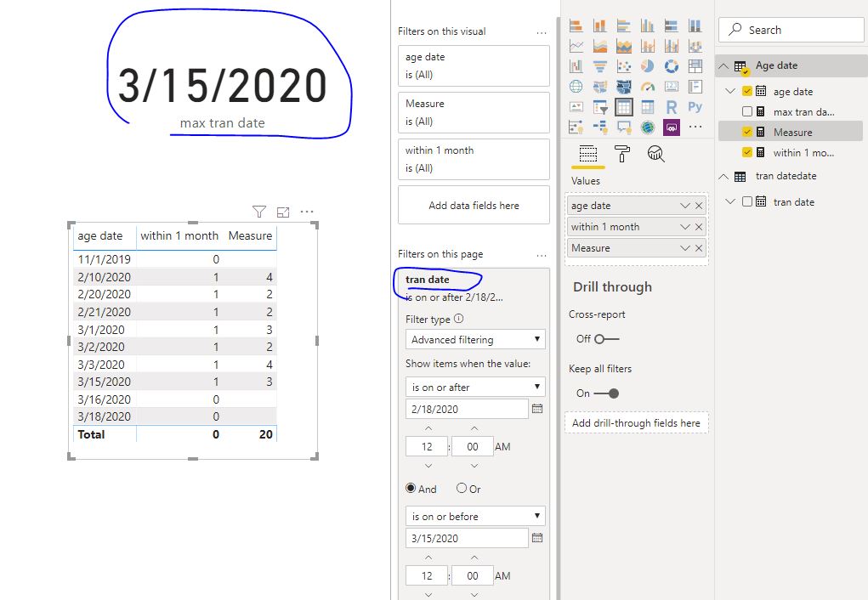Select the gauge visualization
The width and height of the screenshot is (868, 600).
click(648, 87)
